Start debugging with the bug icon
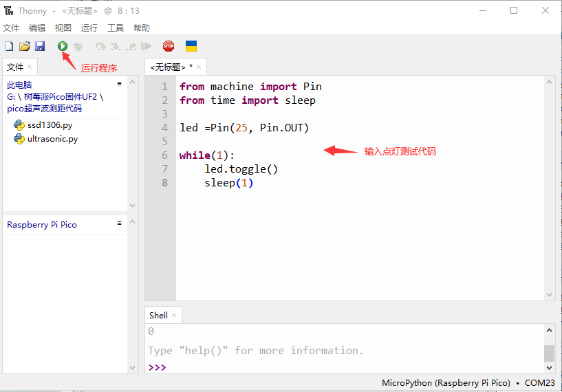This screenshot has width=562, height=392. (x=78, y=46)
